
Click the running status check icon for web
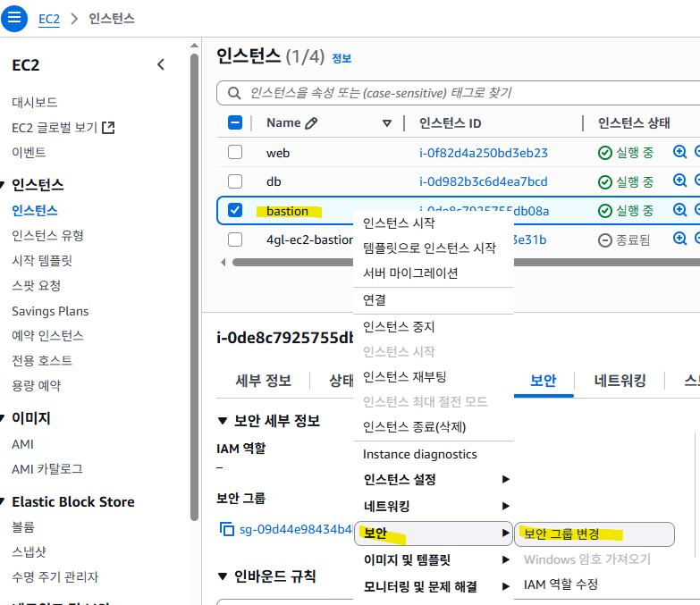(x=605, y=153)
